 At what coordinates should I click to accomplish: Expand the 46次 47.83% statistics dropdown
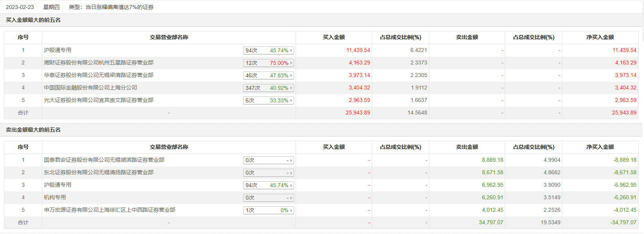(x=291, y=75)
